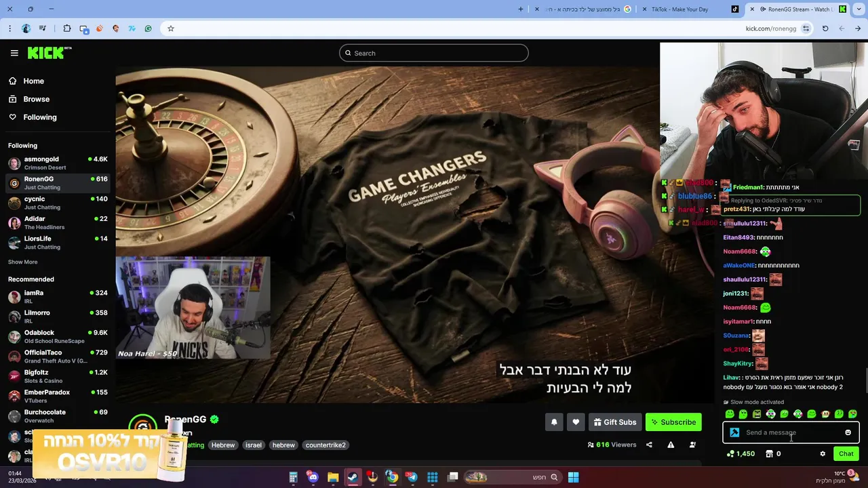Viewport: 868px width, 488px height.
Task: Click aWakeONE username in chat
Action: click(x=739, y=266)
